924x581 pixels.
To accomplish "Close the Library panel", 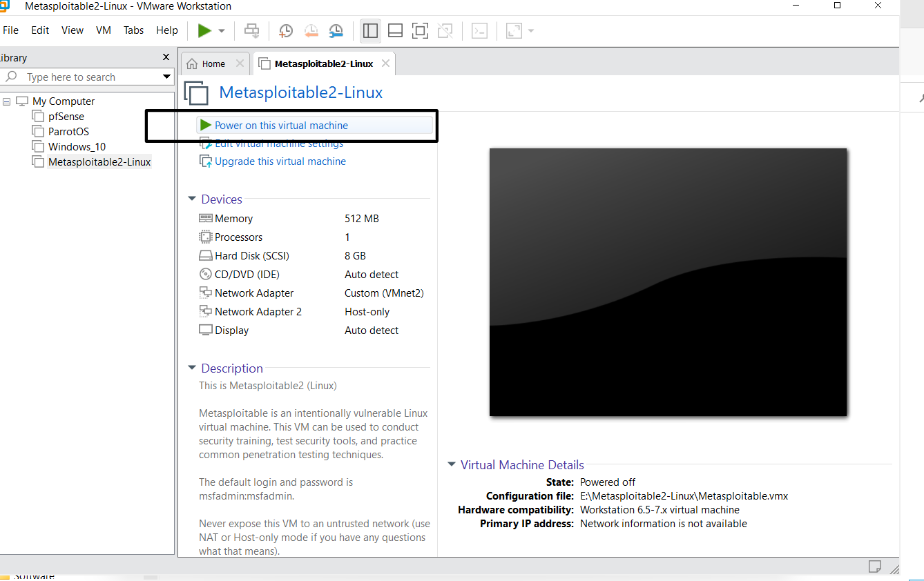I will click(x=166, y=57).
